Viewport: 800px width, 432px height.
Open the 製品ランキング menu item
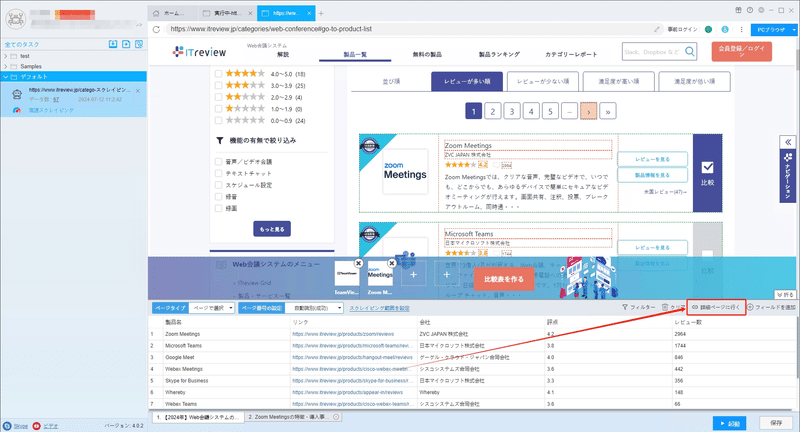click(499, 55)
